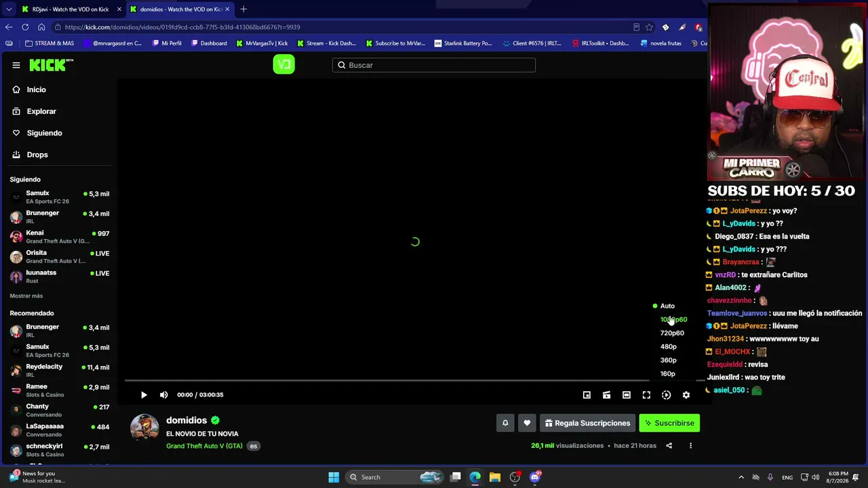Open STREAM & MAS bookmark folder
Image resolution: width=868 pixels, height=488 pixels.
pos(50,43)
